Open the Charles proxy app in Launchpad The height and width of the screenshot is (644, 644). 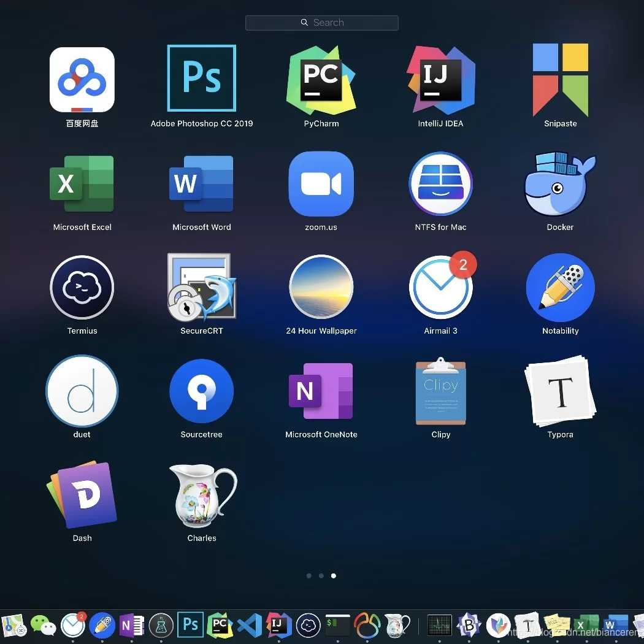click(202, 496)
